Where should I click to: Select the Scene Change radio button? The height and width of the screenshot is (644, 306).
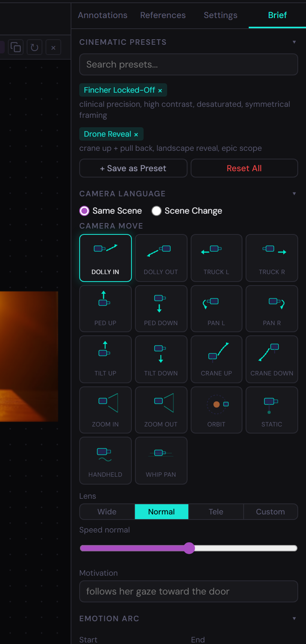157,211
